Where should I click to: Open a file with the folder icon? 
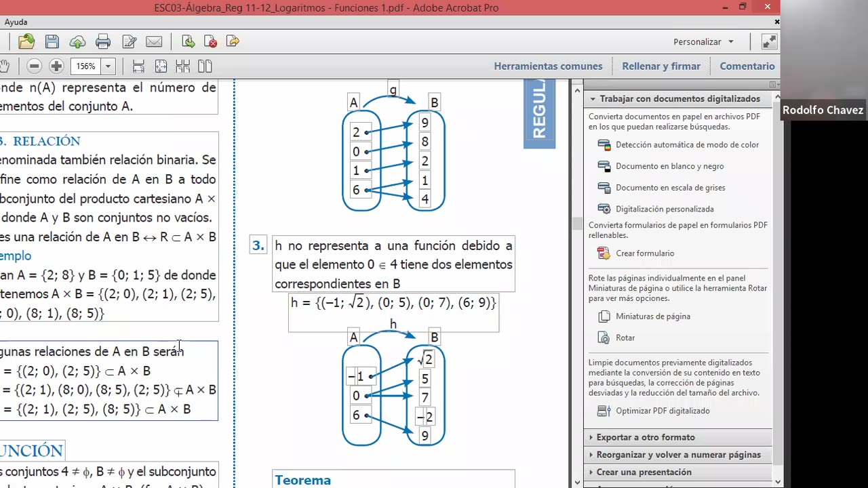26,42
